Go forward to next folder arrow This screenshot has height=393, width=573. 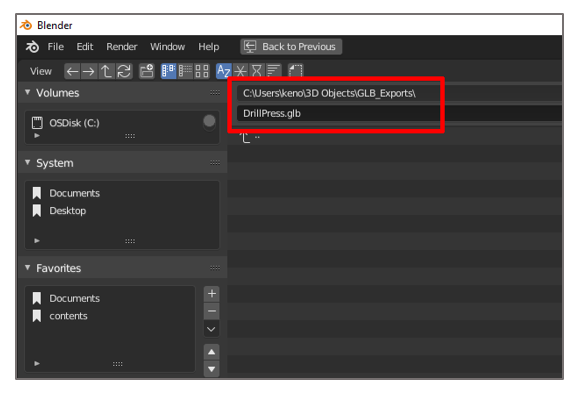point(88,71)
